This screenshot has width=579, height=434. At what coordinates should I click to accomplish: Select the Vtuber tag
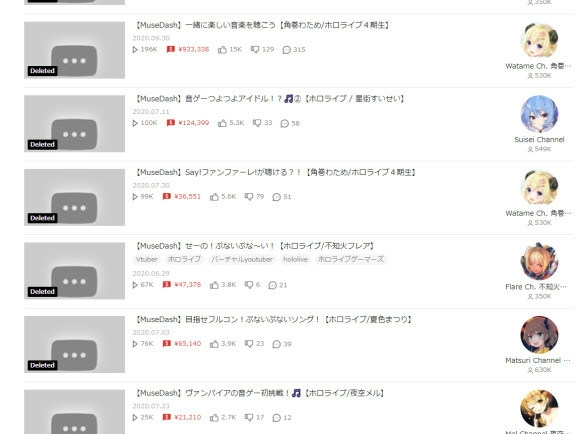coord(147,259)
